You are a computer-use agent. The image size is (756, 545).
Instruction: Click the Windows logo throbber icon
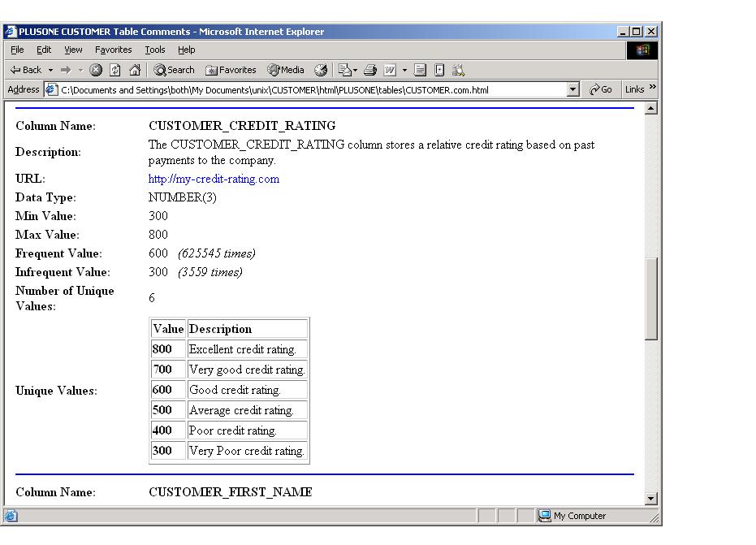point(642,50)
